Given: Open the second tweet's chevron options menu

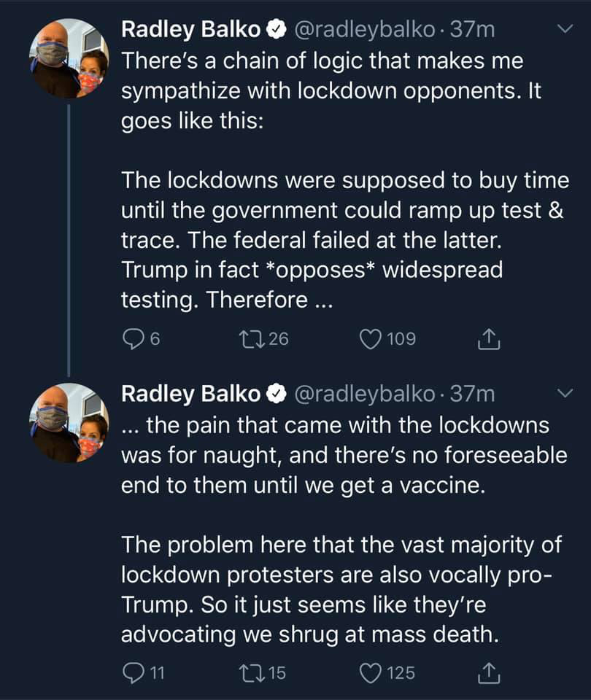Looking at the screenshot, I should tap(564, 394).
